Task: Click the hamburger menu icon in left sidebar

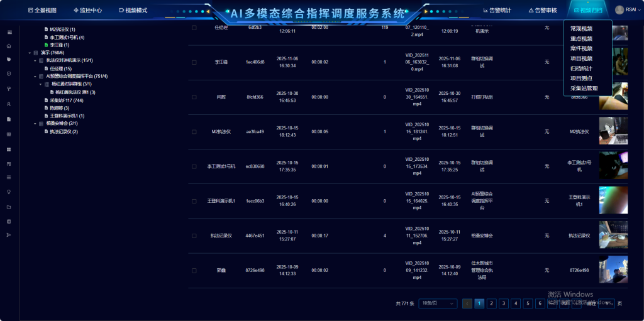Action: click(x=9, y=32)
